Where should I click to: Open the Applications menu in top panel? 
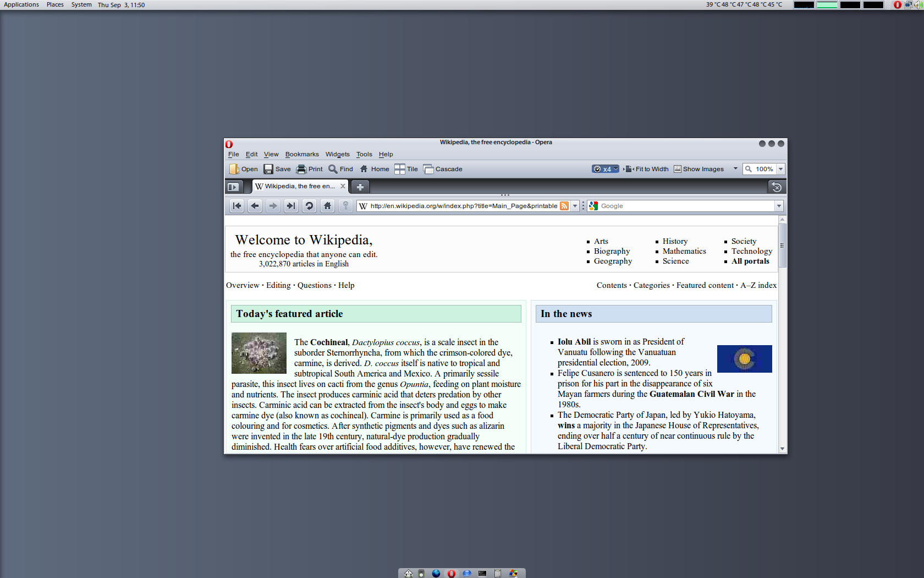pyautogui.click(x=21, y=4)
